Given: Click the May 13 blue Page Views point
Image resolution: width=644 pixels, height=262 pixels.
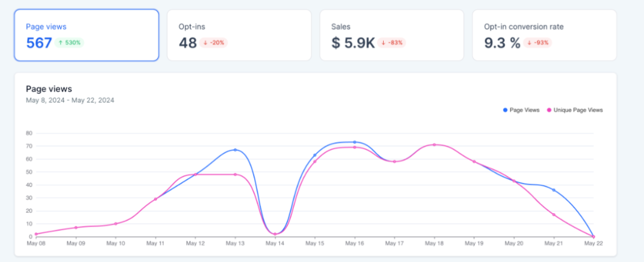Looking at the screenshot, I should (235, 150).
